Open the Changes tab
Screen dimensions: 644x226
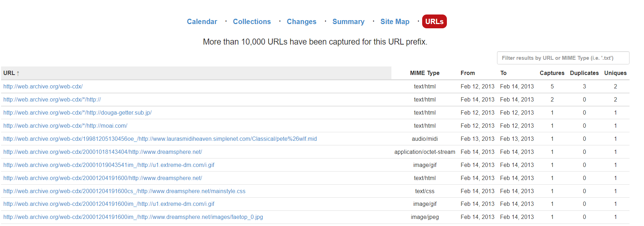(x=301, y=22)
